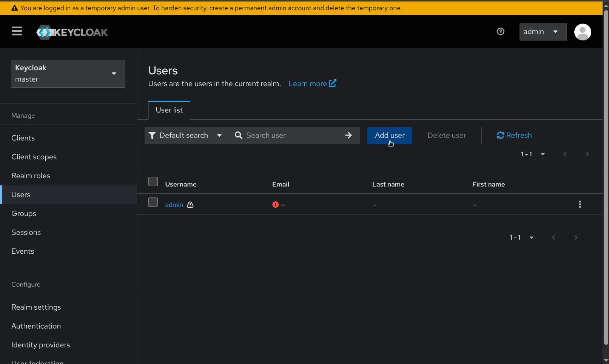Image resolution: width=609 pixels, height=364 pixels.
Task: Click the Configure section label
Action: (26, 284)
